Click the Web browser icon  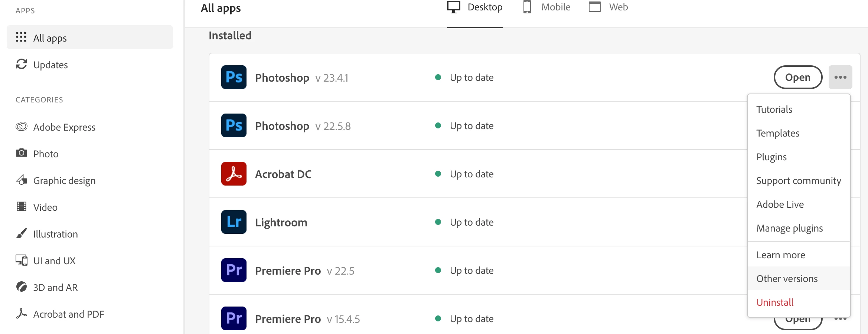pyautogui.click(x=595, y=7)
